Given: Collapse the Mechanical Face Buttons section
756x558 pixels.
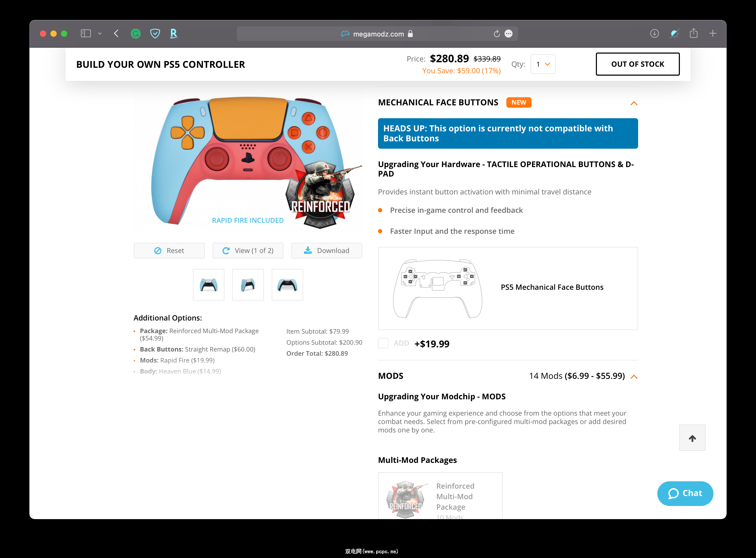Looking at the screenshot, I should pos(634,103).
